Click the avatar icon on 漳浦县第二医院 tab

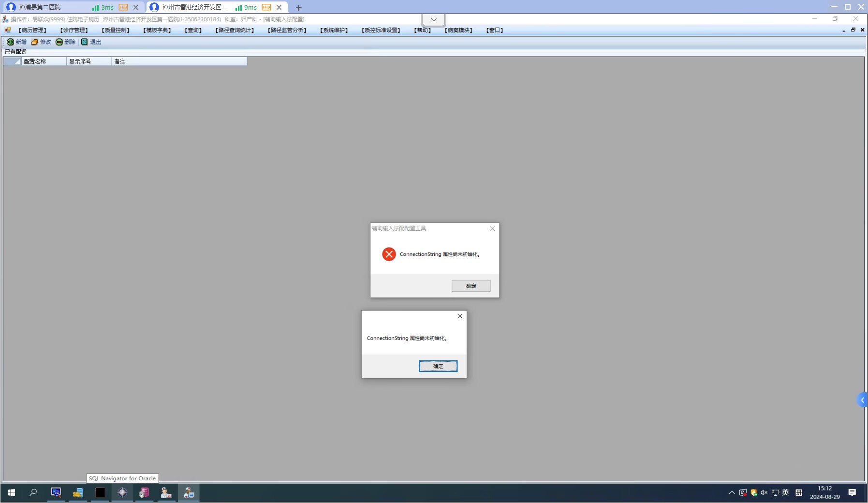tap(11, 7)
